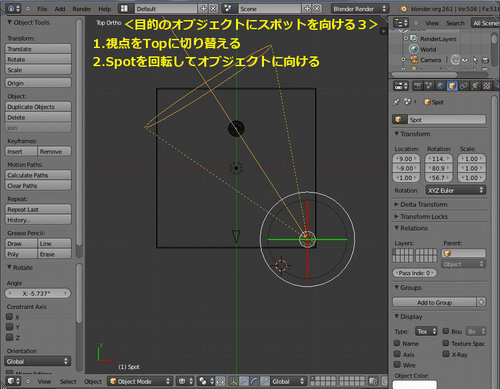Click the Angle X rotation slider field

click(x=38, y=293)
